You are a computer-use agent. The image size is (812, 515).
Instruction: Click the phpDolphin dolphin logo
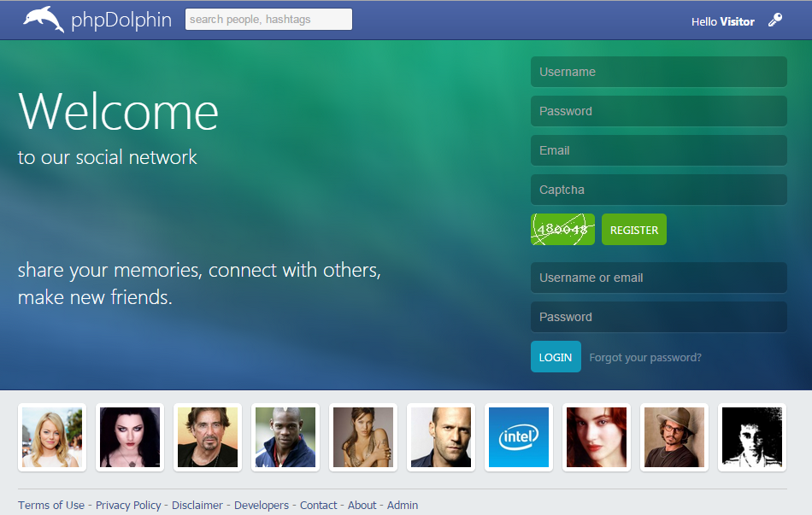point(44,19)
